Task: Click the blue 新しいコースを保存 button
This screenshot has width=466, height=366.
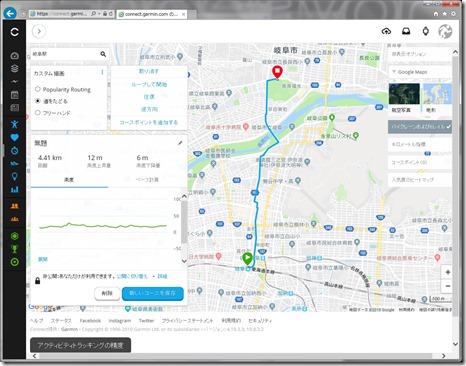Action: click(153, 293)
